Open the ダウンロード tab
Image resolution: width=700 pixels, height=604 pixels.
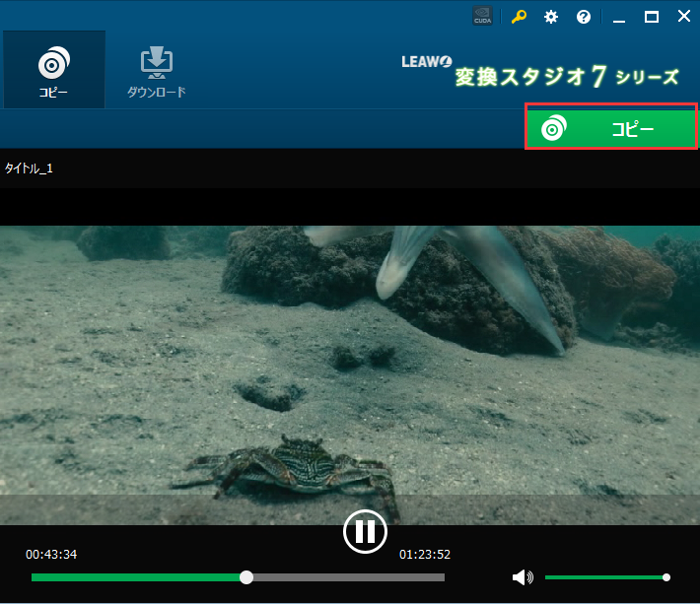click(x=156, y=70)
